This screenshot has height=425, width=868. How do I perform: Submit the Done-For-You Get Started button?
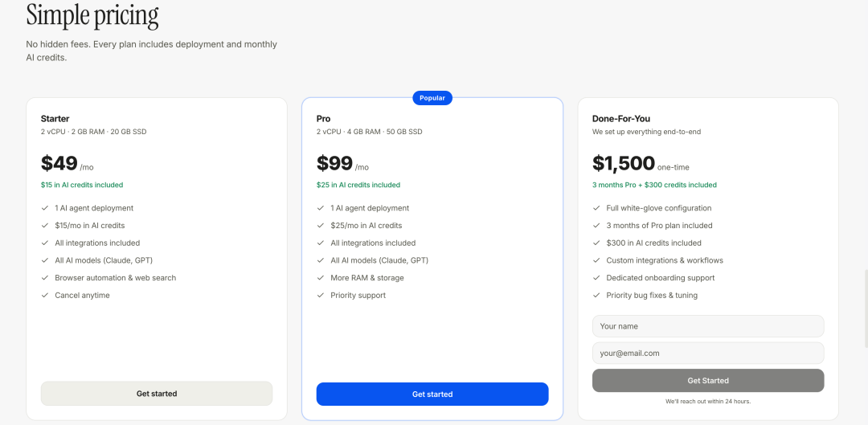pyautogui.click(x=708, y=381)
